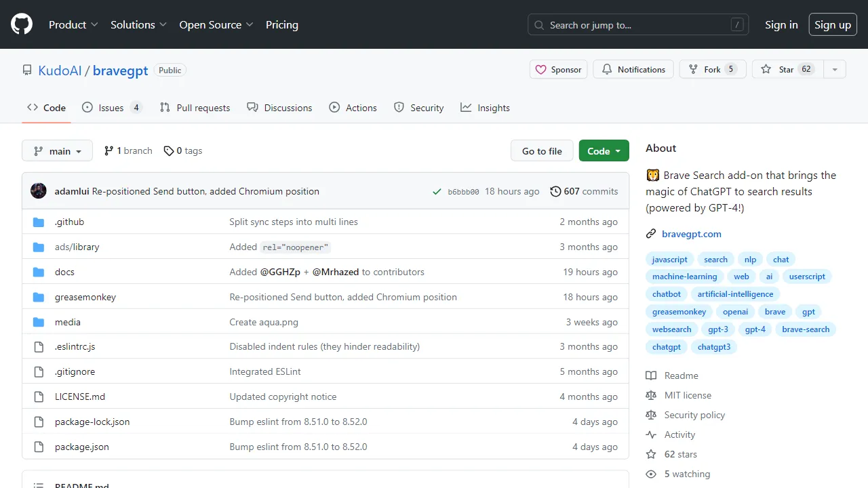The height and width of the screenshot is (488, 868).
Task: Open package.json file
Action: (82, 447)
